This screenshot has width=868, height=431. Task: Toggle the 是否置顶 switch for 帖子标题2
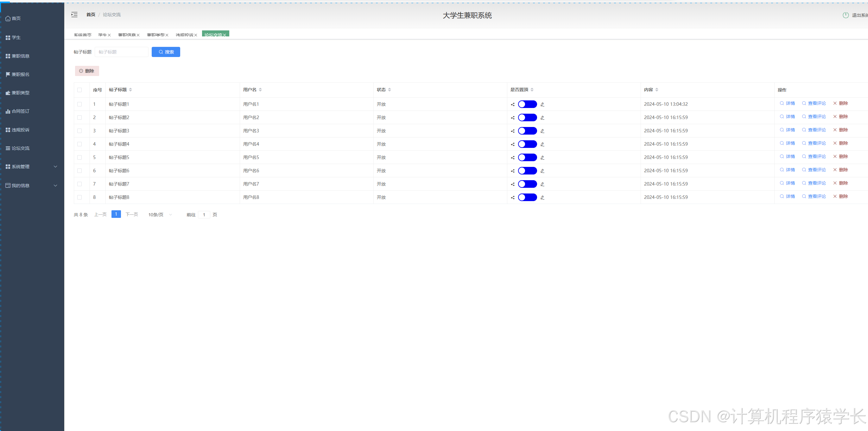click(527, 117)
